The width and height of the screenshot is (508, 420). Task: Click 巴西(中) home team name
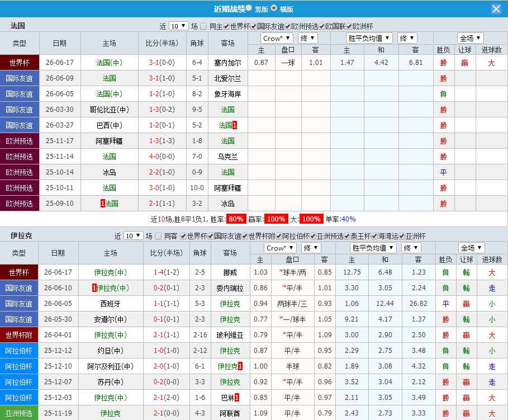pyautogui.click(x=109, y=125)
